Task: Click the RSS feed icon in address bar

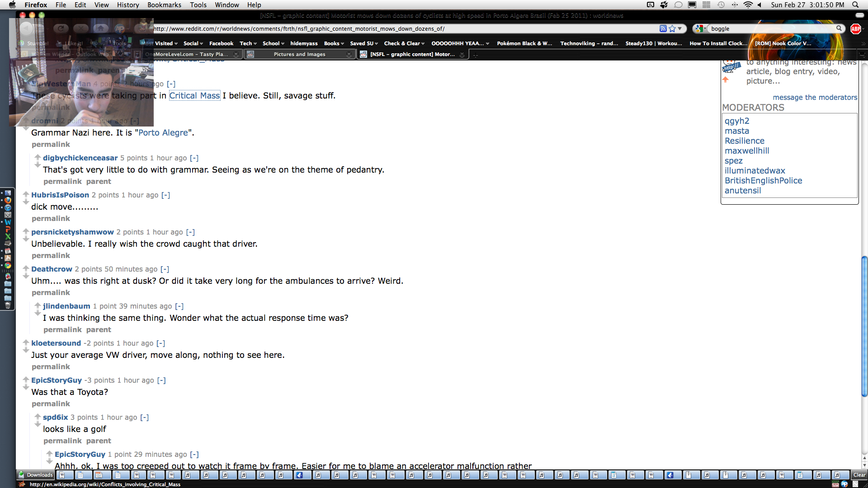Action: 663,28
